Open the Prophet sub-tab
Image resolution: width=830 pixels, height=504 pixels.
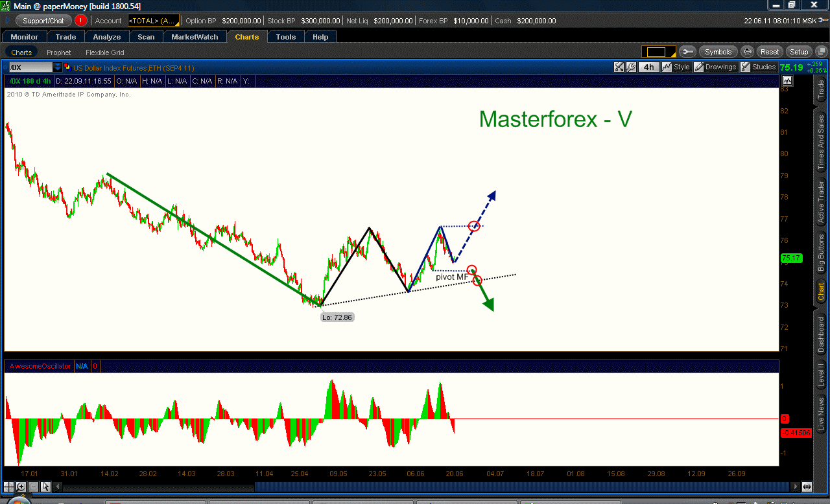(x=59, y=52)
